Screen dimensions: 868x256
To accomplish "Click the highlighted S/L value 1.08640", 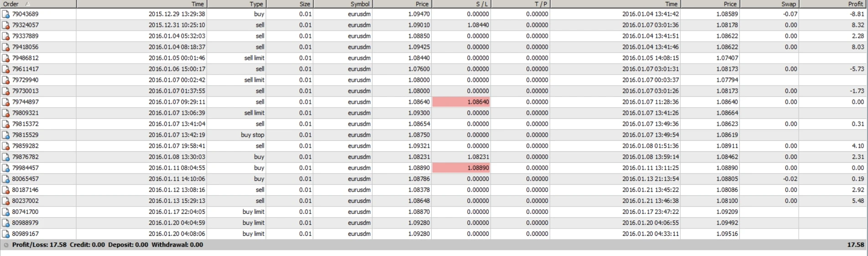I will coord(461,102).
